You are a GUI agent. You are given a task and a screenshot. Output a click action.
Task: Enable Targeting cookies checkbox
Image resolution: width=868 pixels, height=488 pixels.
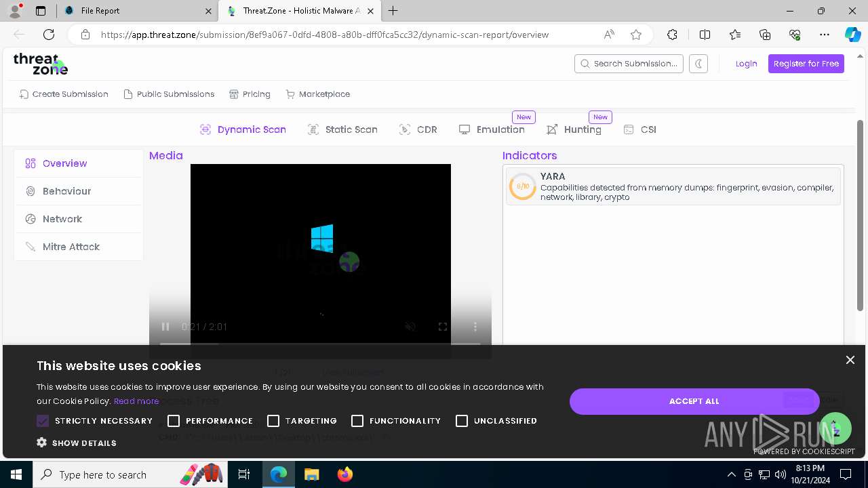(x=273, y=421)
